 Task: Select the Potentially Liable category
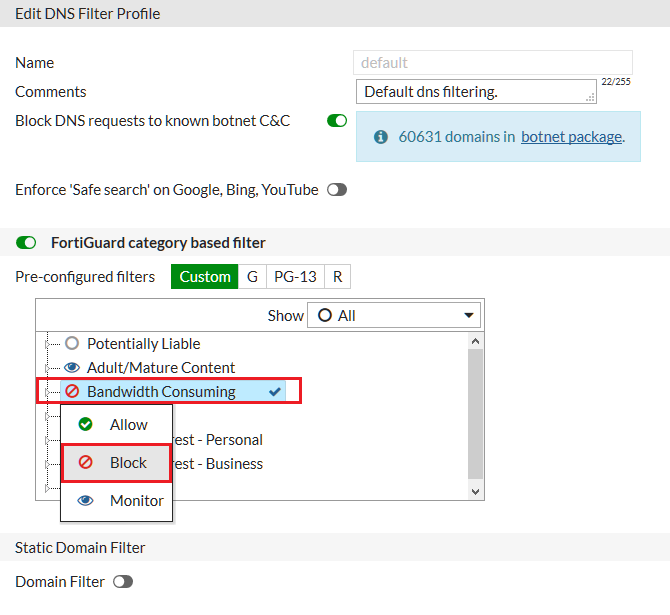[x=143, y=343]
